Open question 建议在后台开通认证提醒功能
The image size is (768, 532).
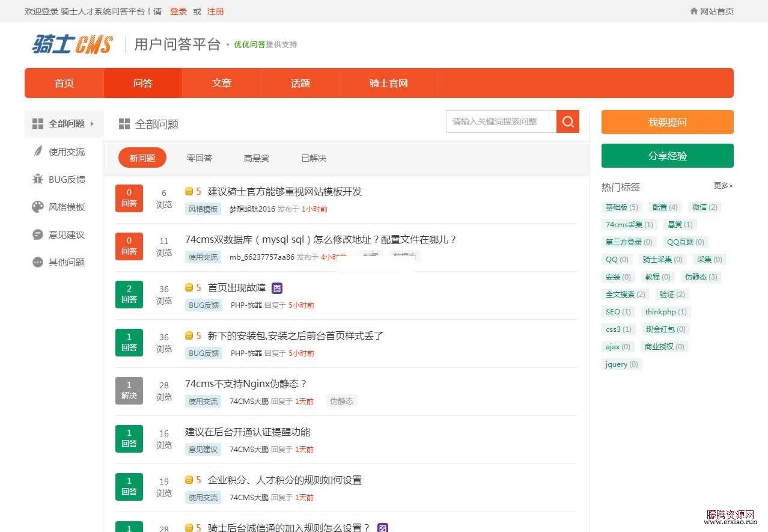point(248,432)
